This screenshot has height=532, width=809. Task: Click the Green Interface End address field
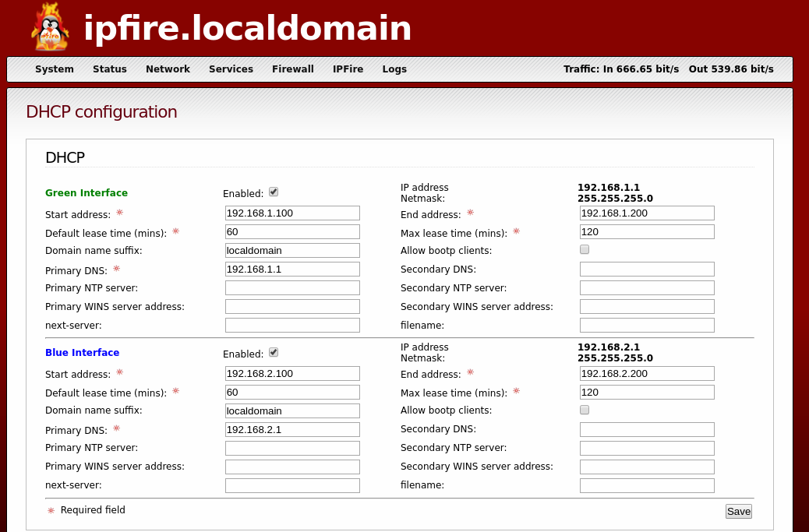pos(646,213)
